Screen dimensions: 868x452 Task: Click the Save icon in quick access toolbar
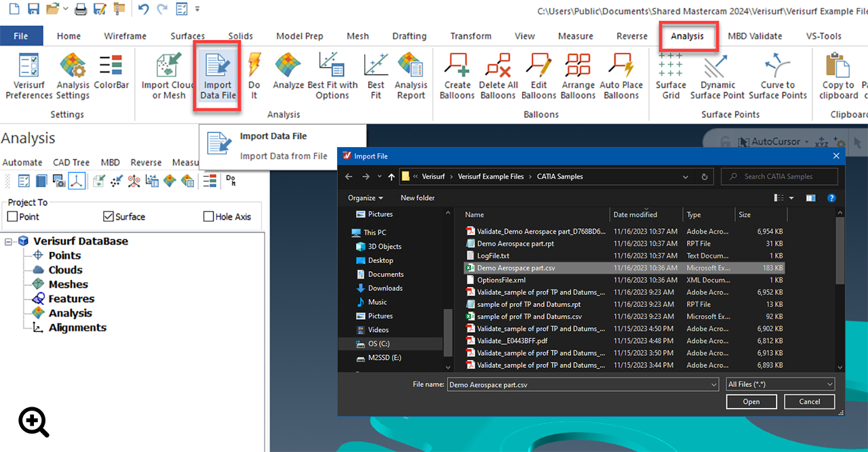tap(34, 9)
